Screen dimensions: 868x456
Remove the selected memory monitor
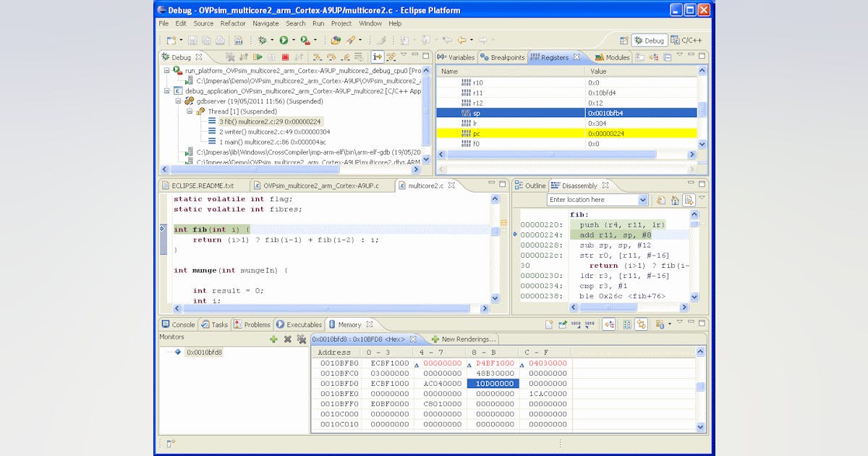coord(286,339)
